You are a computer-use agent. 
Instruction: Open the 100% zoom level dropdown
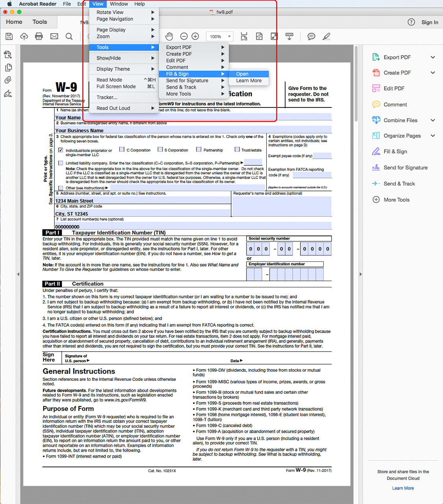click(x=220, y=37)
